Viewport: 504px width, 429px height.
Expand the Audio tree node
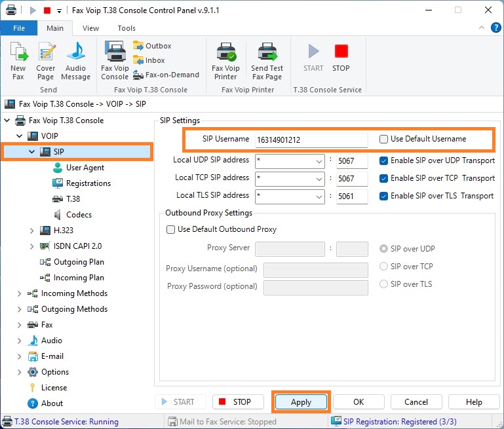coord(19,341)
